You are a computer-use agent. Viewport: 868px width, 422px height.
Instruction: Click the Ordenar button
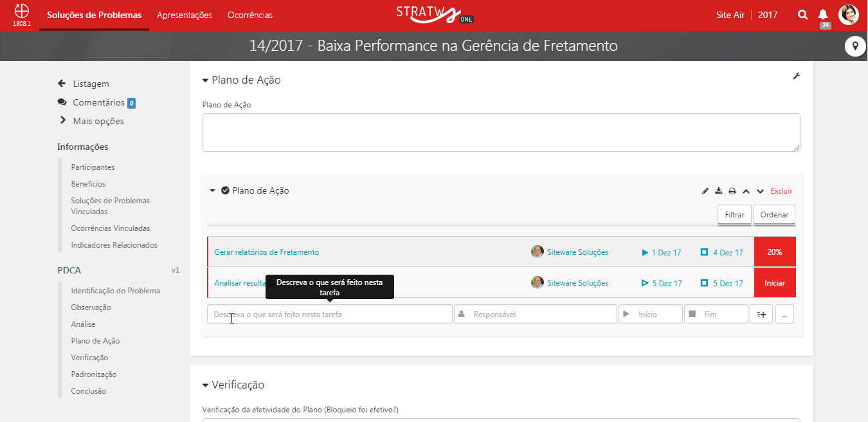[x=775, y=215]
